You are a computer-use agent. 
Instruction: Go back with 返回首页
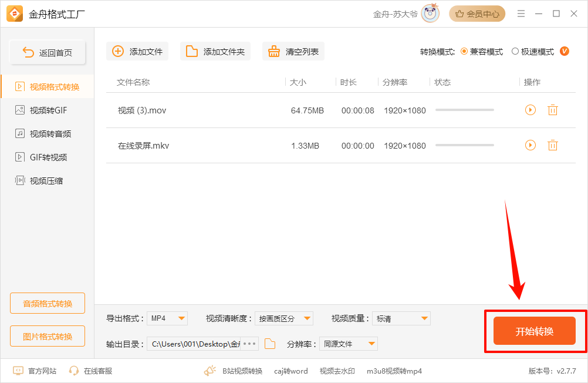(48, 52)
